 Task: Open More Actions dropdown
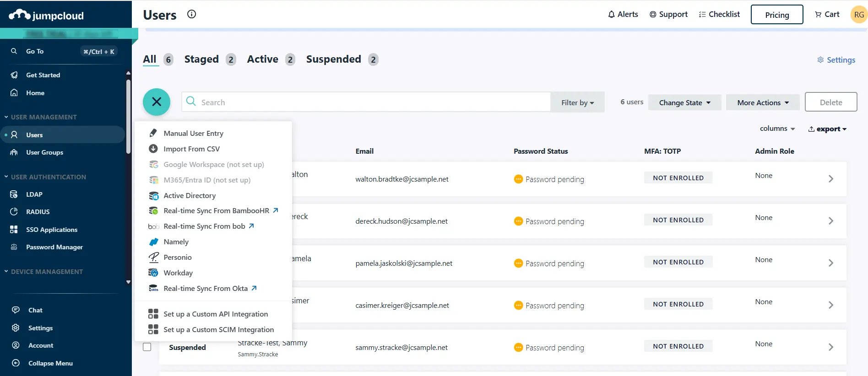click(763, 102)
